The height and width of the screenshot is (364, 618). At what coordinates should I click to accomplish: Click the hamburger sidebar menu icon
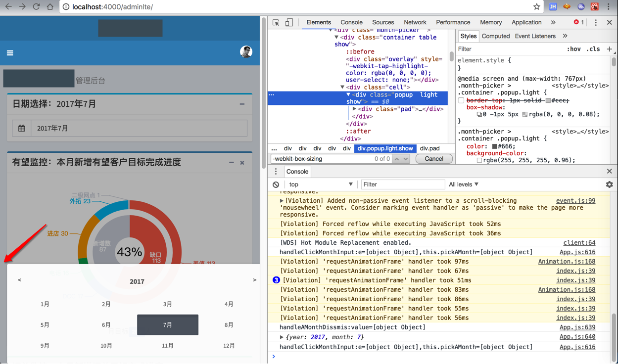(x=10, y=53)
